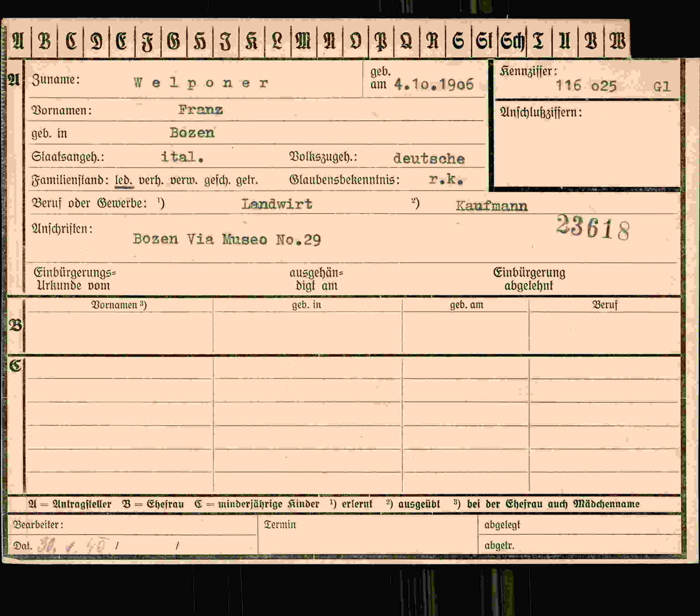Click the marital status option 'verw.'

pyautogui.click(x=184, y=180)
